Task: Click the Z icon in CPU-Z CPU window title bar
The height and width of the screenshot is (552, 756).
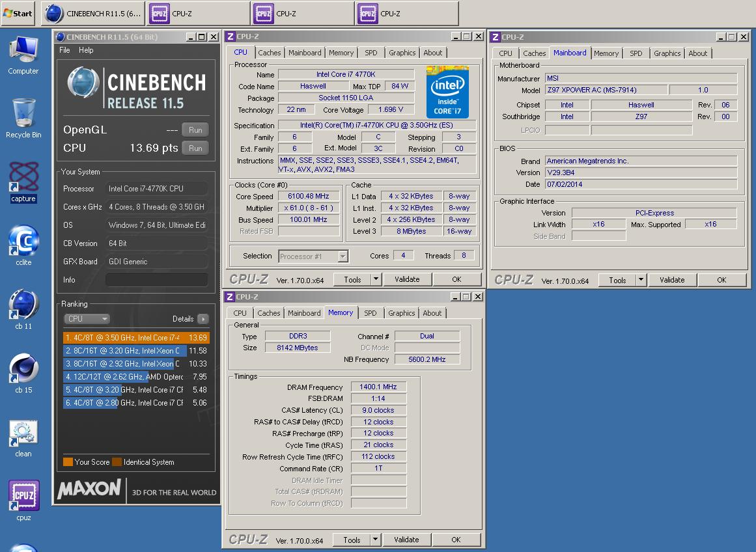Action: coord(231,36)
